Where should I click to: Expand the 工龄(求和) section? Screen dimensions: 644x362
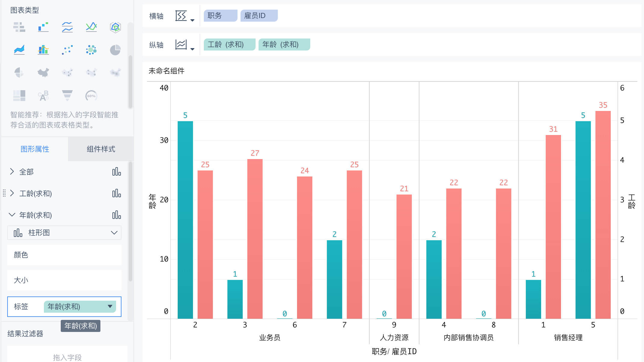(12, 193)
